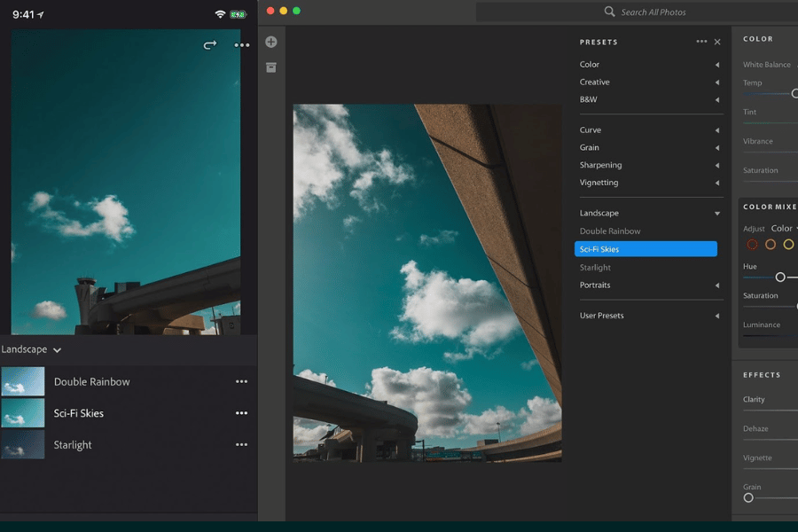Click the Hue slider handle

[x=780, y=278]
